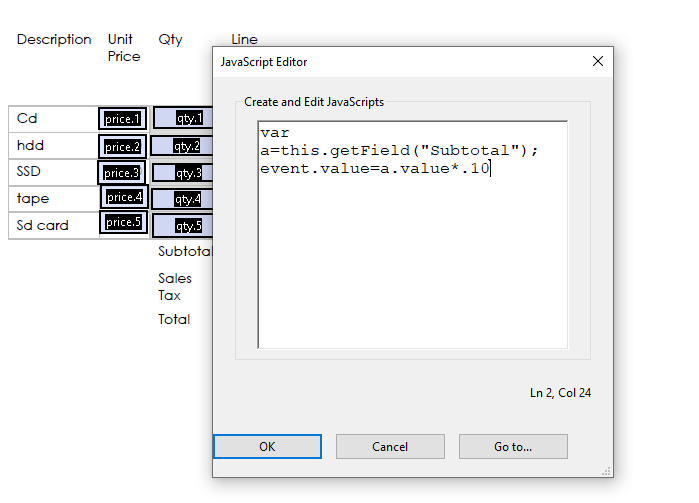Place cursor in the event.value code line
699x503 pixels.
(375, 169)
